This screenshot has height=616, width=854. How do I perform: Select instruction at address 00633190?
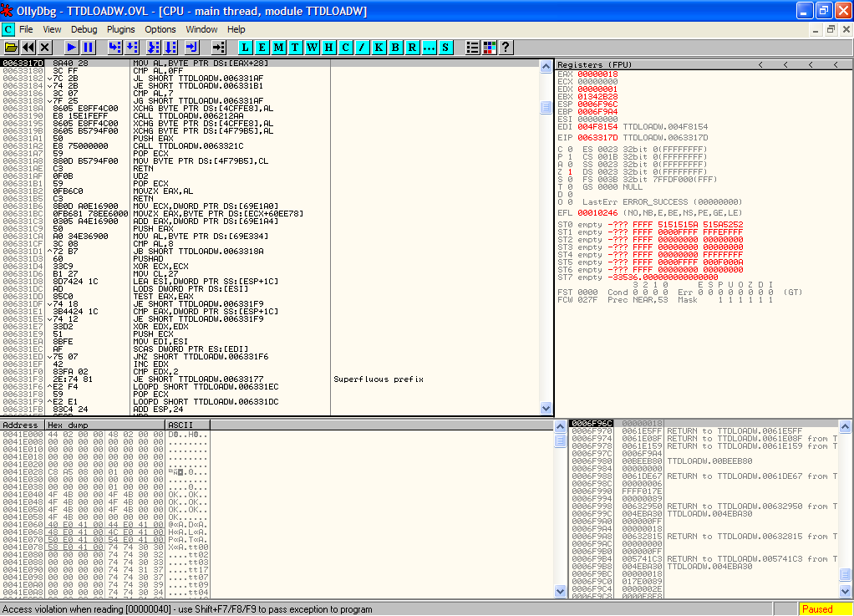tap(270, 116)
